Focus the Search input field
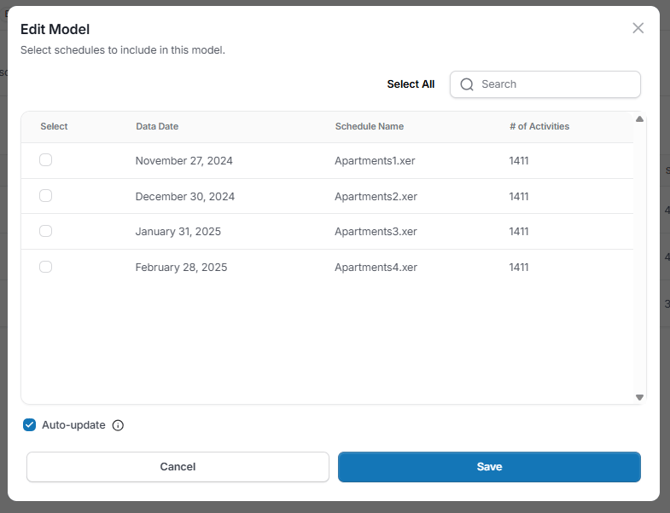This screenshot has width=670, height=513. tap(545, 84)
